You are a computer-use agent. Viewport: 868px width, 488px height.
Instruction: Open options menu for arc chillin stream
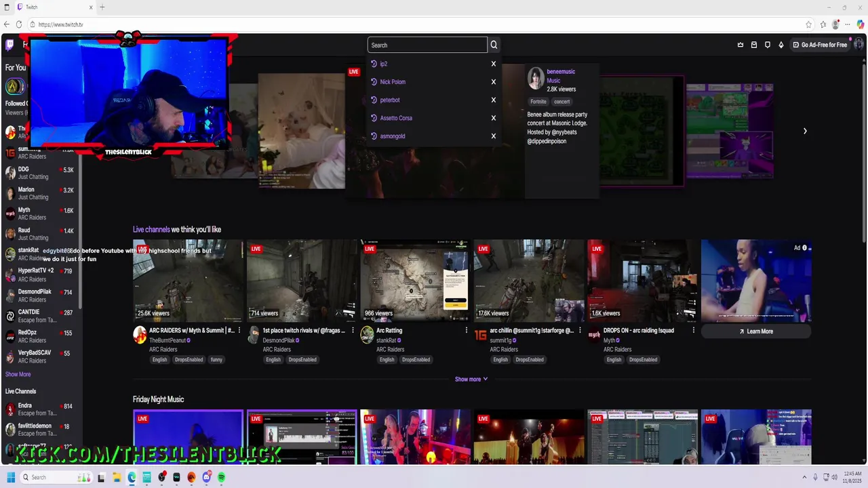(x=580, y=330)
